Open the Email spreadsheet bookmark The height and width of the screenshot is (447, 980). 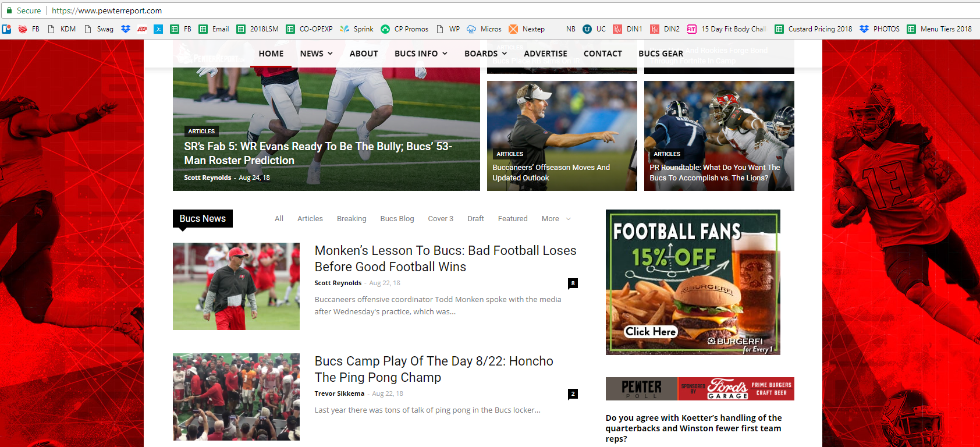click(214, 29)
